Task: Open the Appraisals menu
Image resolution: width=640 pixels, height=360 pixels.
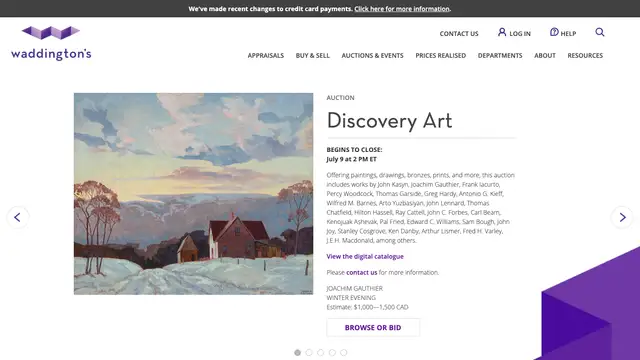Action: pos(266,56)
